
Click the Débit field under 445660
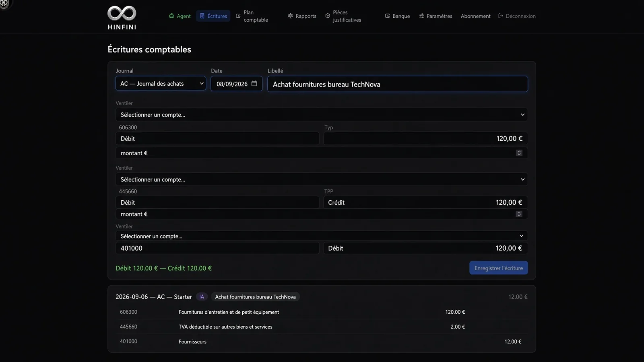[217, 202]
